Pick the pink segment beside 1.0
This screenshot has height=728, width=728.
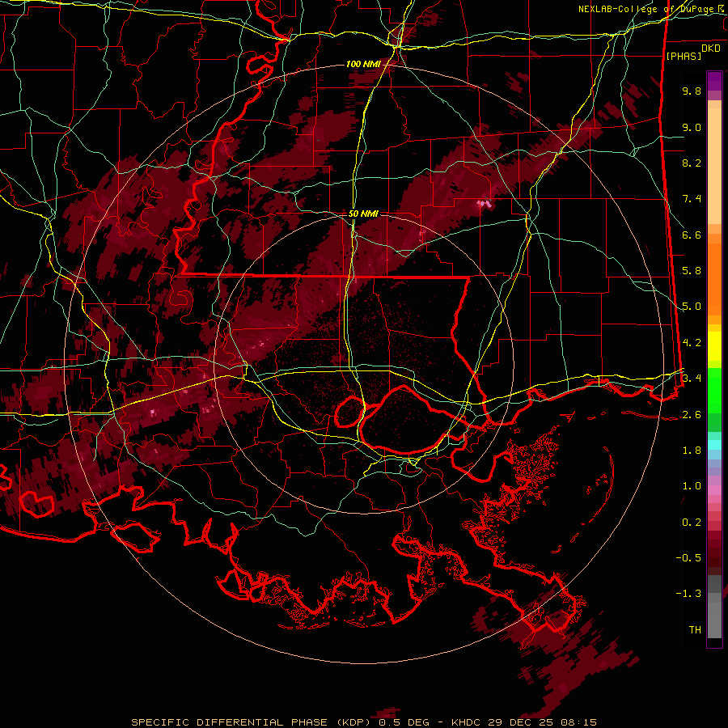[714, 489]
